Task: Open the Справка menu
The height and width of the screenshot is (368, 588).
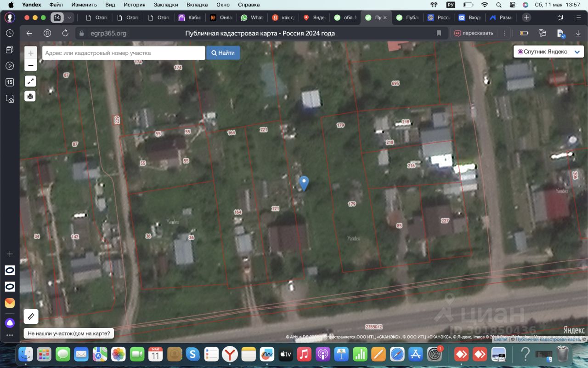Action: [x=249, y=5]
